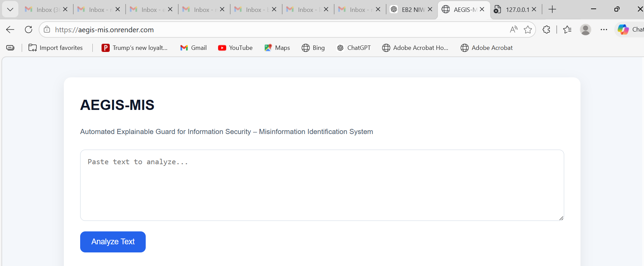644x266 pixels.
Task: Grab the textarea resize handle corner
Action: pyautogui.click(x=561, y=218)
